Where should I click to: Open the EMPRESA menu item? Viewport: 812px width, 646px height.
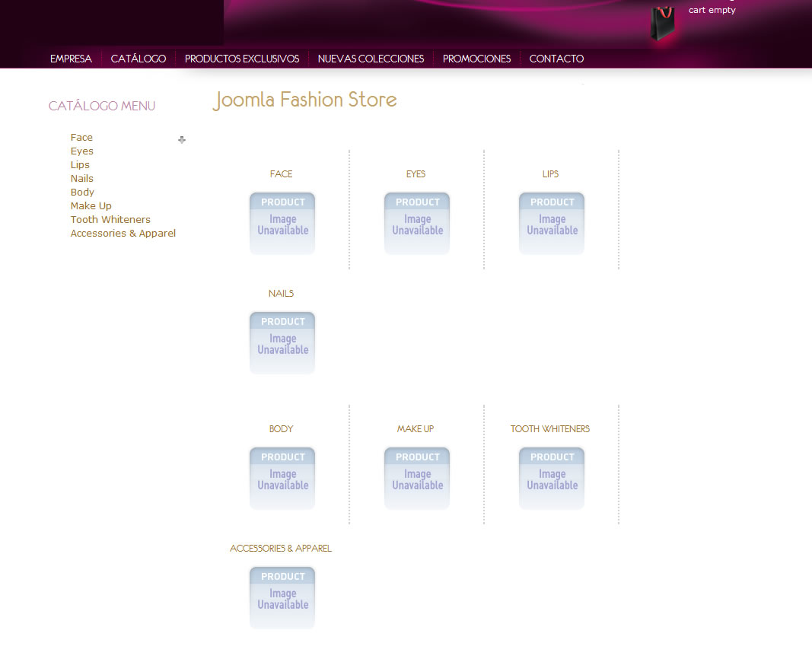click(71, 59)
